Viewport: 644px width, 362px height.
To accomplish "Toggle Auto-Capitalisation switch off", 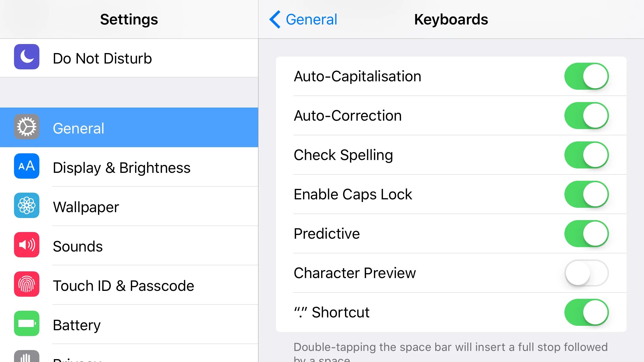I will tap(586, 76).
